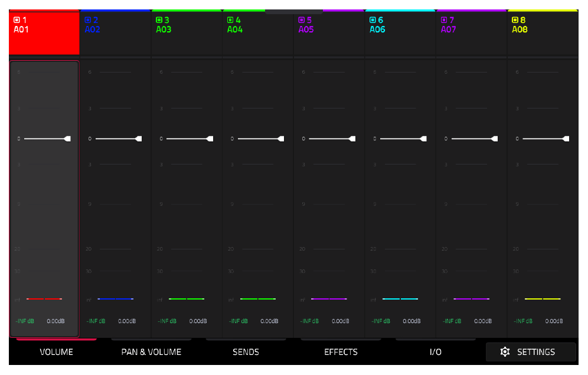The image size is (588, 375).
Task: Click the 0.00dB value under pad A04
Action: [269, 321]
